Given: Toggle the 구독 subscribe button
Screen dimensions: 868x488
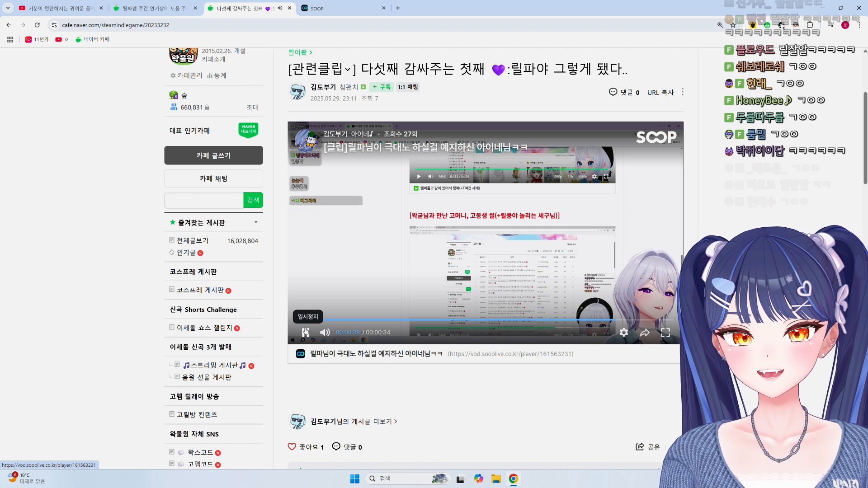Looking at the screenshot, I should (x=382, y=87).
